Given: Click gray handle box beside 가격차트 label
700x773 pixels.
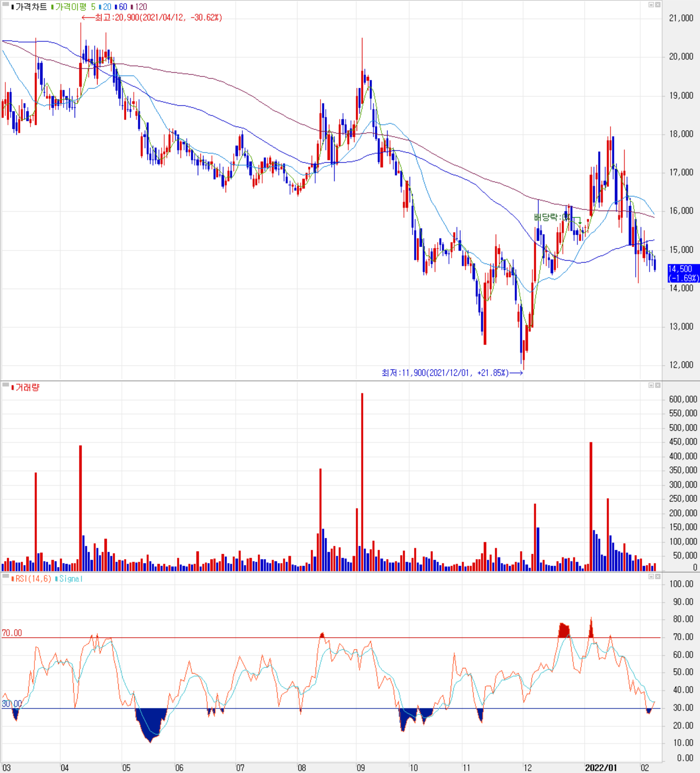Looking at the screenshot, I should point(5,4).
